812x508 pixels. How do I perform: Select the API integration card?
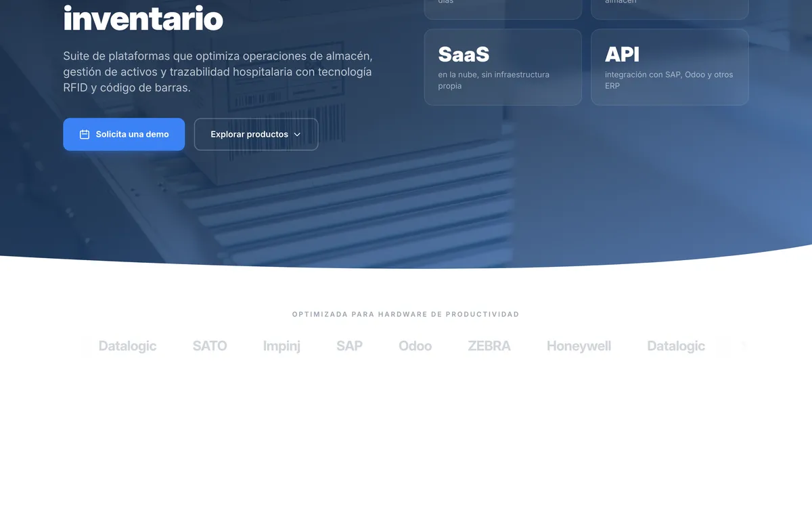pos(670,67)
